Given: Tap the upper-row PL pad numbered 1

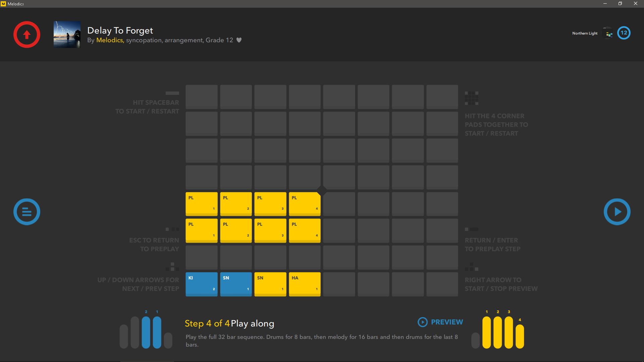Looking at the screenshot, I should 202,203.
